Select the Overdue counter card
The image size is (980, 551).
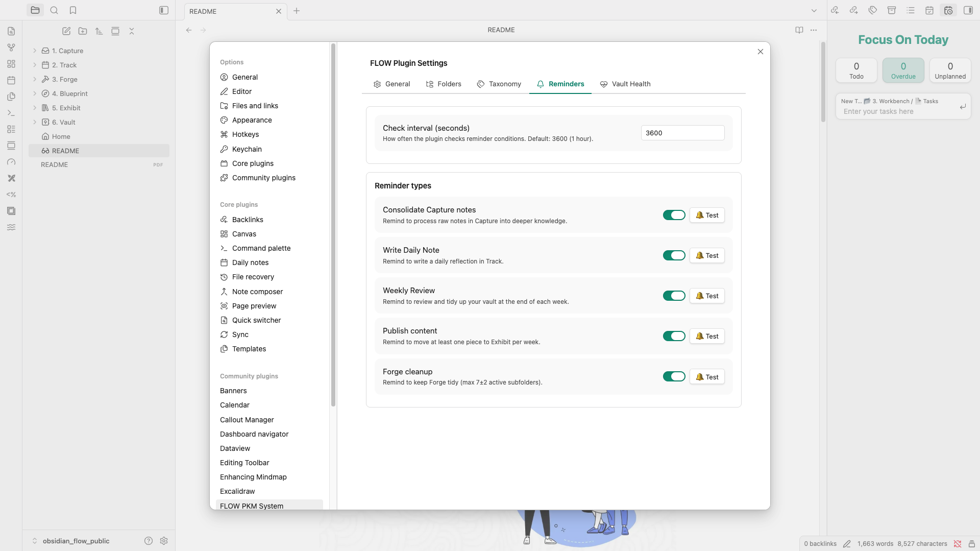902,70
